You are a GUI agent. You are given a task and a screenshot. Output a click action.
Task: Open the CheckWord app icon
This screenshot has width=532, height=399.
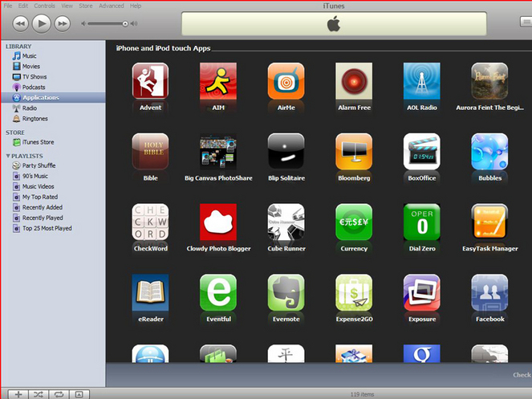point(150,222)
